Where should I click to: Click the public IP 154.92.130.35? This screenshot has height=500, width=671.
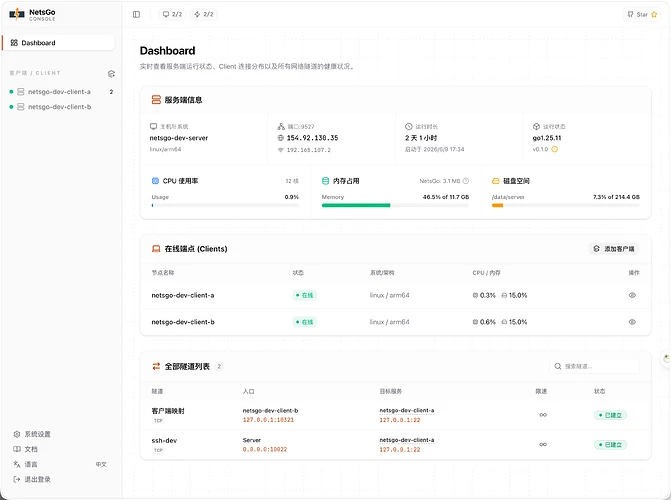(312, 138)
